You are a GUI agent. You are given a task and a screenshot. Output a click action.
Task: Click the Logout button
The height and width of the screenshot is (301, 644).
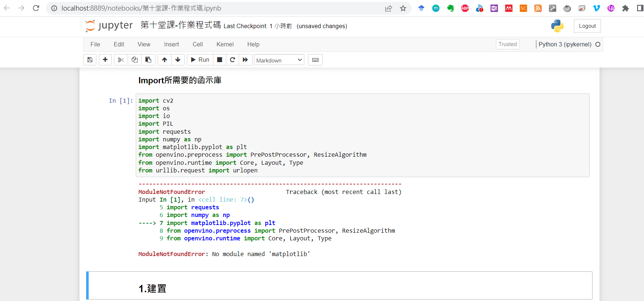[x=587, y=26]
